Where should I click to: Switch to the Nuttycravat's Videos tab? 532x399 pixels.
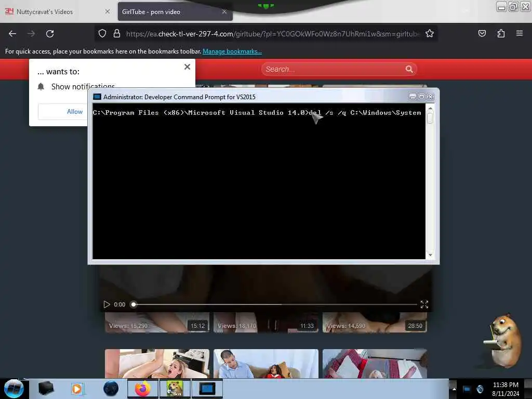coord(58,12)
